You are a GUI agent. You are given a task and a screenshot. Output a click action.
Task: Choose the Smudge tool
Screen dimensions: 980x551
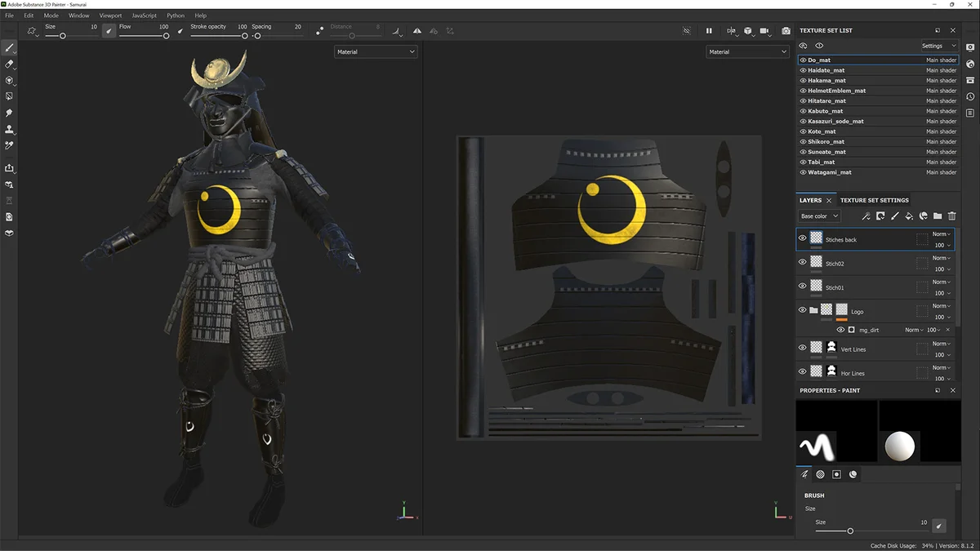click(x=10, y=113)
